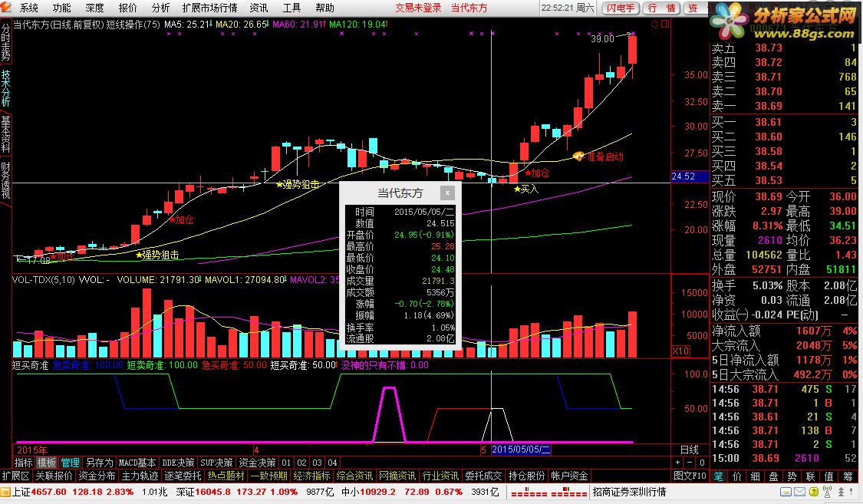This screenshot has height=504, width=863.
Task: Click 另存为 to save template
Action: point(99,463)
